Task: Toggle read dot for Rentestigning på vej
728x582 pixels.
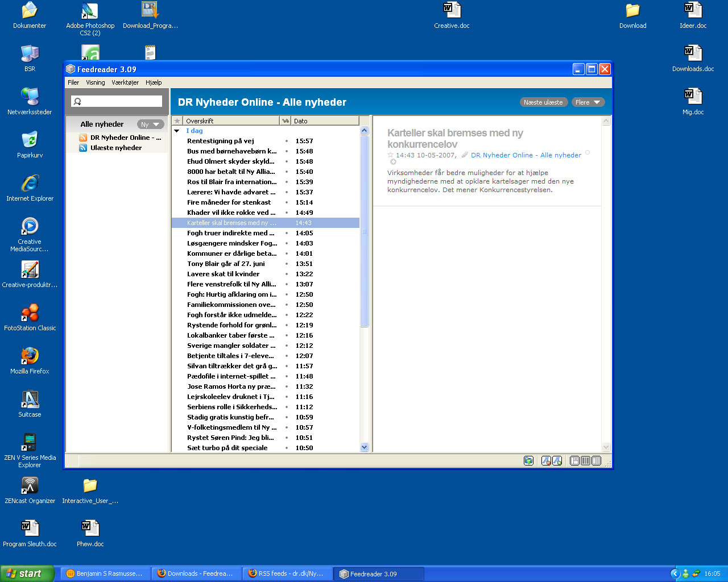Action: [x=286, y=141]
